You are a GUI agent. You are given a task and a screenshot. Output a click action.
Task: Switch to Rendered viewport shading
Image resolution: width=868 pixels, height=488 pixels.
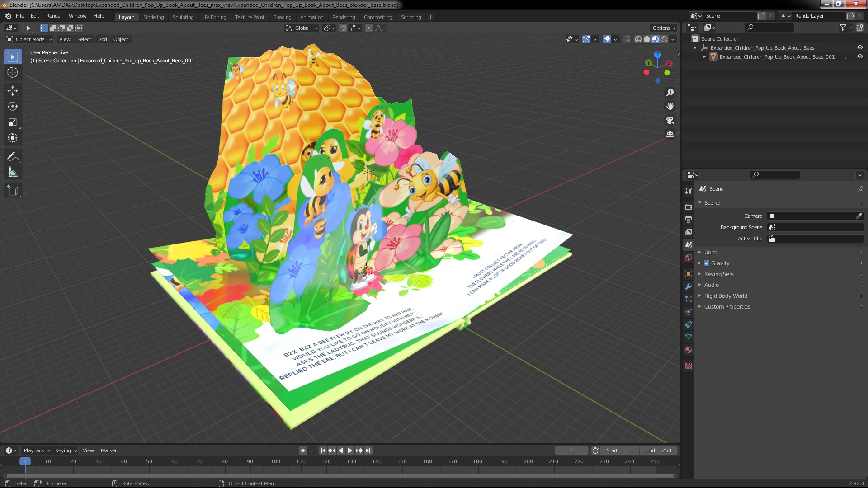click(x=664, y=39)
